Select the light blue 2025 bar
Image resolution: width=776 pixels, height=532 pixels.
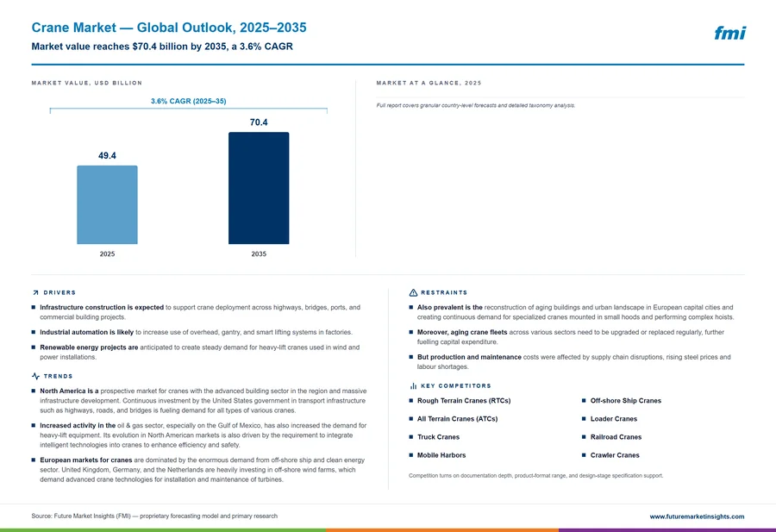pos(108,205)
